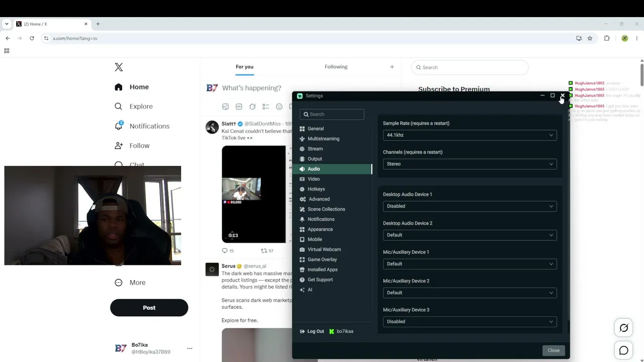Reload the X page
This screenshot has width=644, height=362.
32,38
